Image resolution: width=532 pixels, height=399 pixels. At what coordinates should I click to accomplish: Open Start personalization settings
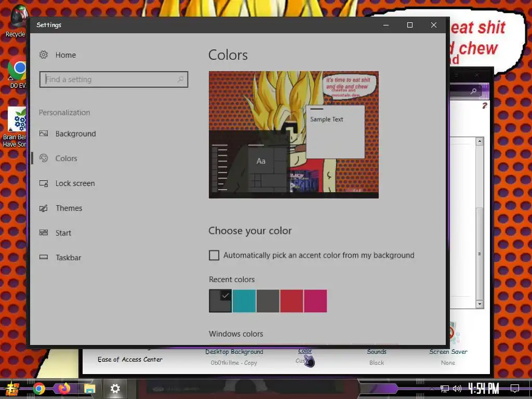[63, 233]
